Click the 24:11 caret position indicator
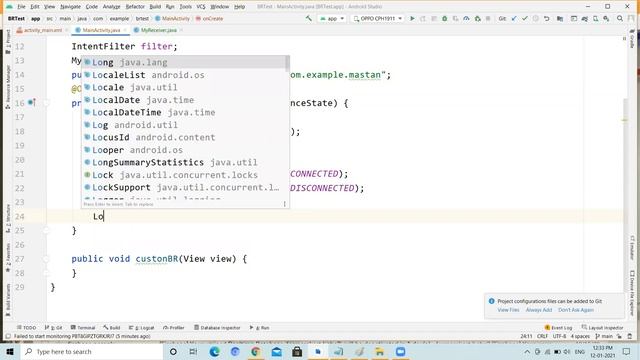 (x=526, y=336)
